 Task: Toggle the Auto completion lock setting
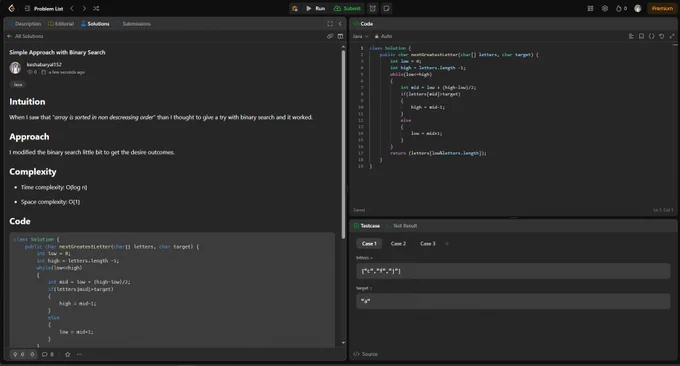[383, 36]
